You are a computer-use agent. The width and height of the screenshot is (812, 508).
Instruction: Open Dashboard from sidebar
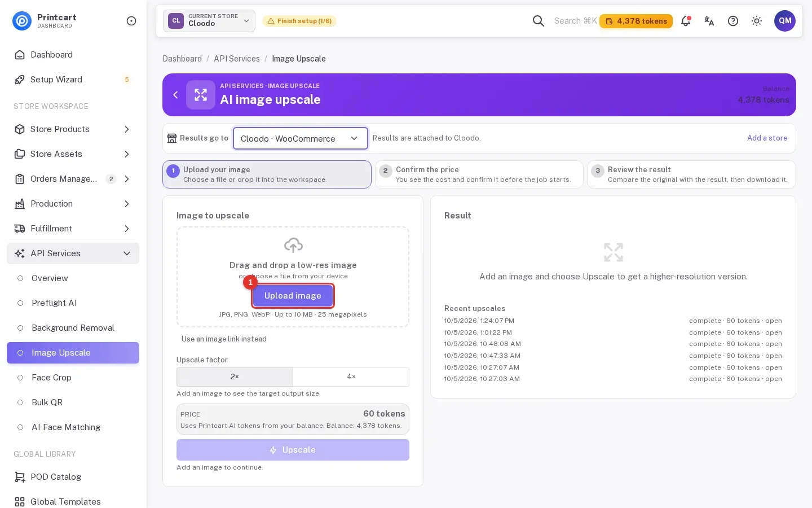(x=73, y=55)
